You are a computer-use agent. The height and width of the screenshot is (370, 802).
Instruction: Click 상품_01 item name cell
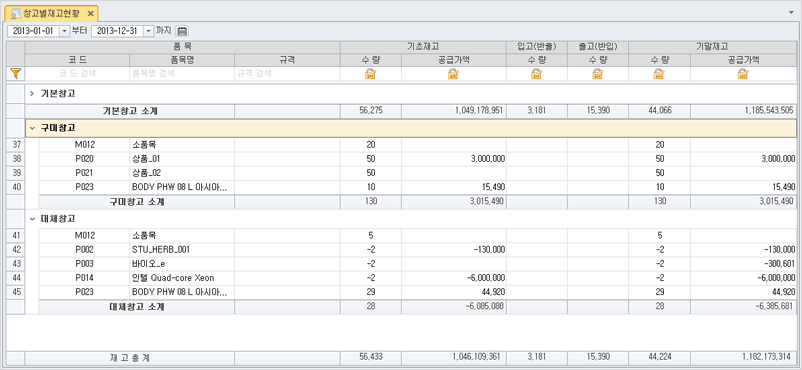point(182,159)
